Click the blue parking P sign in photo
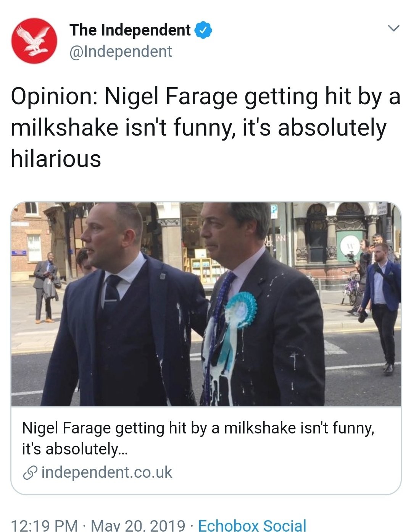The width and height of the screenshot is (411, 532). pyautogui.click(x=274, y=210)
